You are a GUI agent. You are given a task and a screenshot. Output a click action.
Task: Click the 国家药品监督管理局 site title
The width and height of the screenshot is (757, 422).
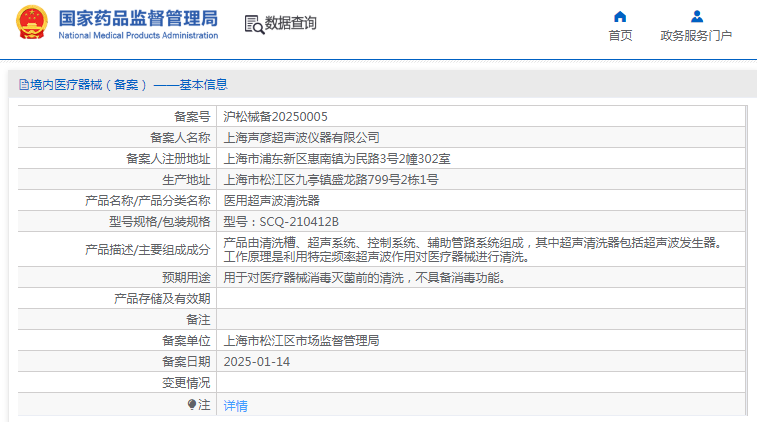138,18
